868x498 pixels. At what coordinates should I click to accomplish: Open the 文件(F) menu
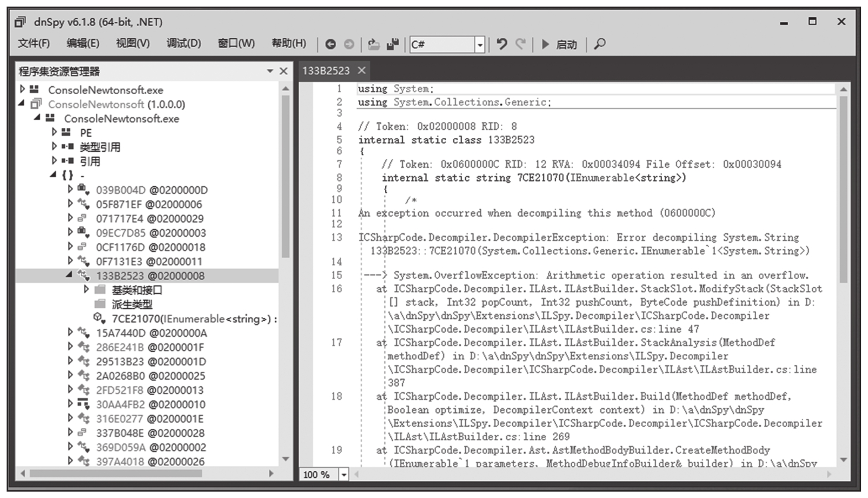coord(34,43)
